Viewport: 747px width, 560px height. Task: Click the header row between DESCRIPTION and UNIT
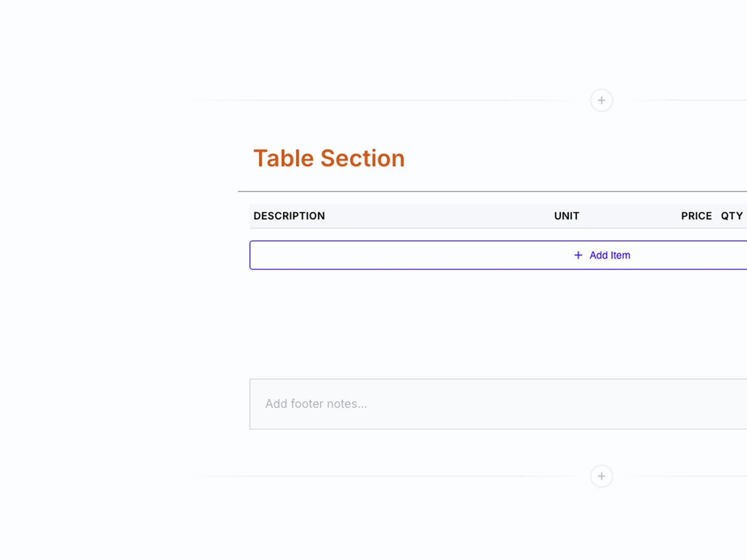439,216
